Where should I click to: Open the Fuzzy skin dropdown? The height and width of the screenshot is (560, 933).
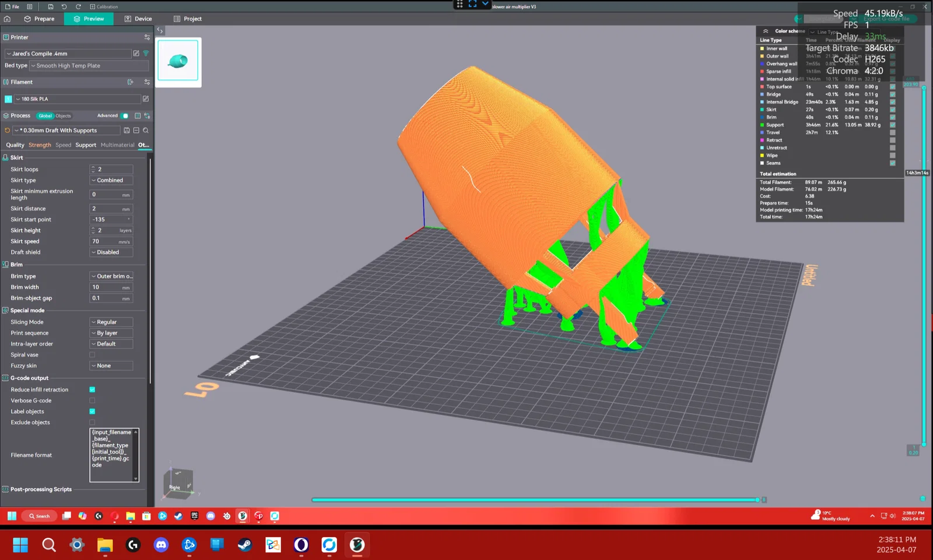pyautogui.click(x=111, y=366)
